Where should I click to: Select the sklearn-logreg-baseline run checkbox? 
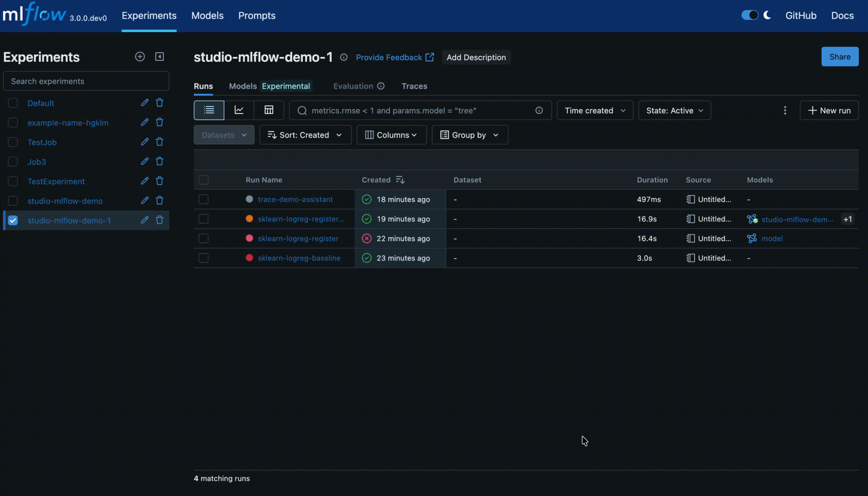pyautogui.click(x=204, y=258)
